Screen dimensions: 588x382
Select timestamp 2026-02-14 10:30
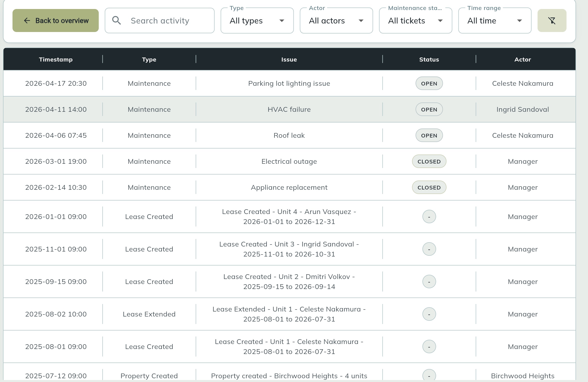point(56,187)
